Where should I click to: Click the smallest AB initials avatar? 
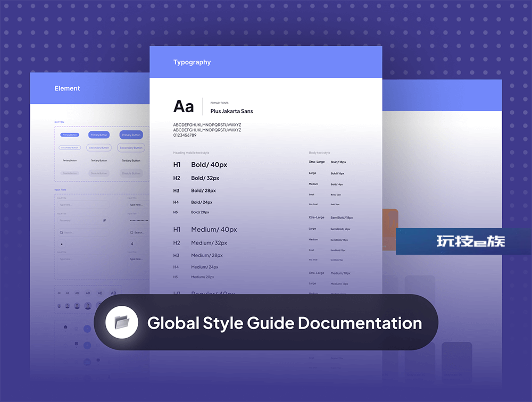59,293
